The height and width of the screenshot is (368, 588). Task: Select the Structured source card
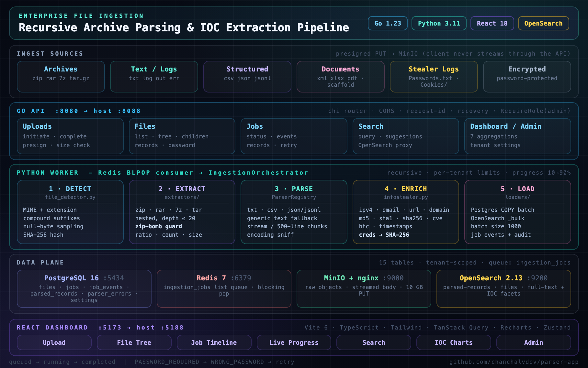click(247, 77)
